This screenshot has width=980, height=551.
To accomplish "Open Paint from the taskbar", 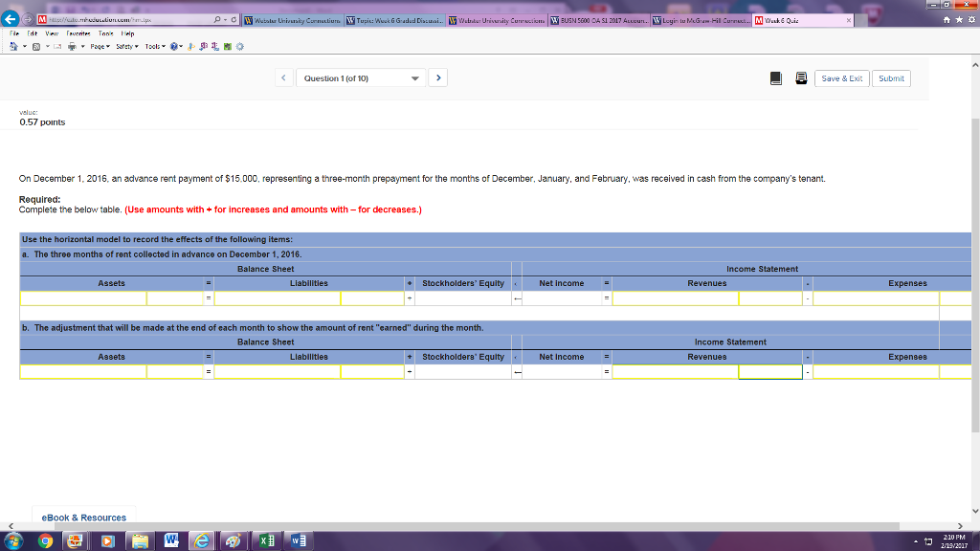I will click(x=234, y=541).
